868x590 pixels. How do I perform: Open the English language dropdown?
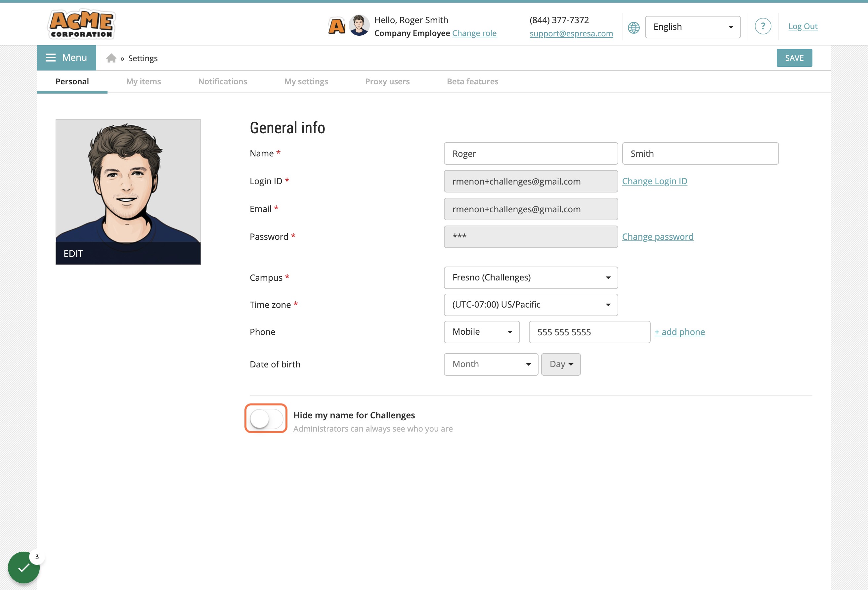point(692,27)
